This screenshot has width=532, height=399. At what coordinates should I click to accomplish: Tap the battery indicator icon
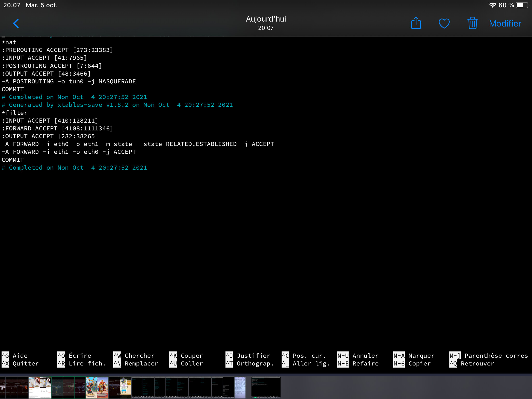(x=522, y=5)
